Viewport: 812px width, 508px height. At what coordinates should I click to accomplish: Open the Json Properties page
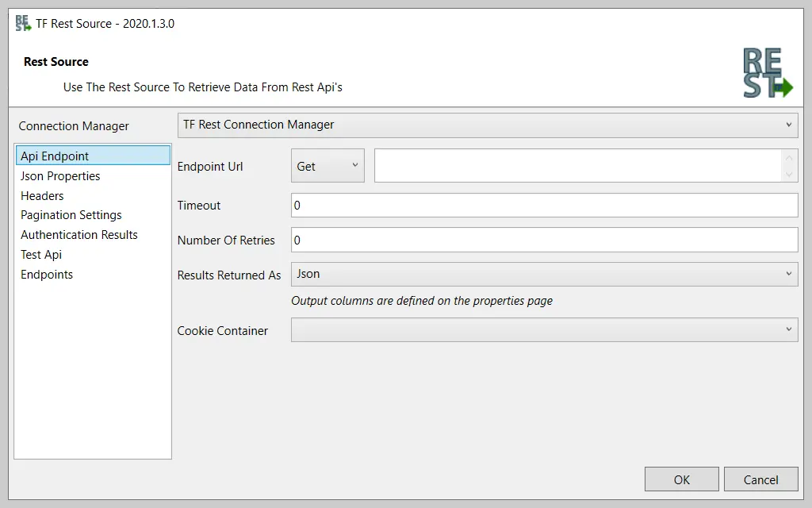59,175
